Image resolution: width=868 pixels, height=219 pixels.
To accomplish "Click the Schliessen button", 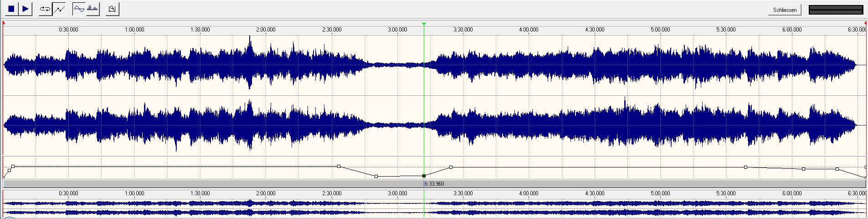I will click(x=785, y=10).
